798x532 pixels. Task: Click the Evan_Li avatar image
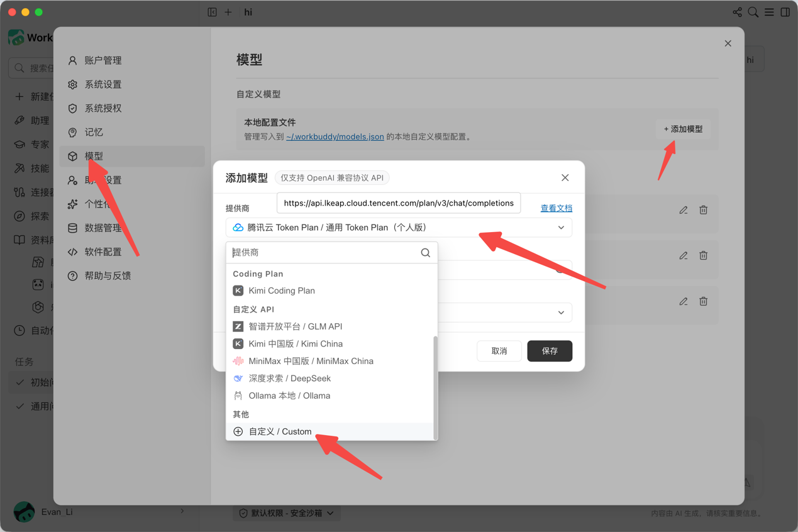tap(24, 512)
